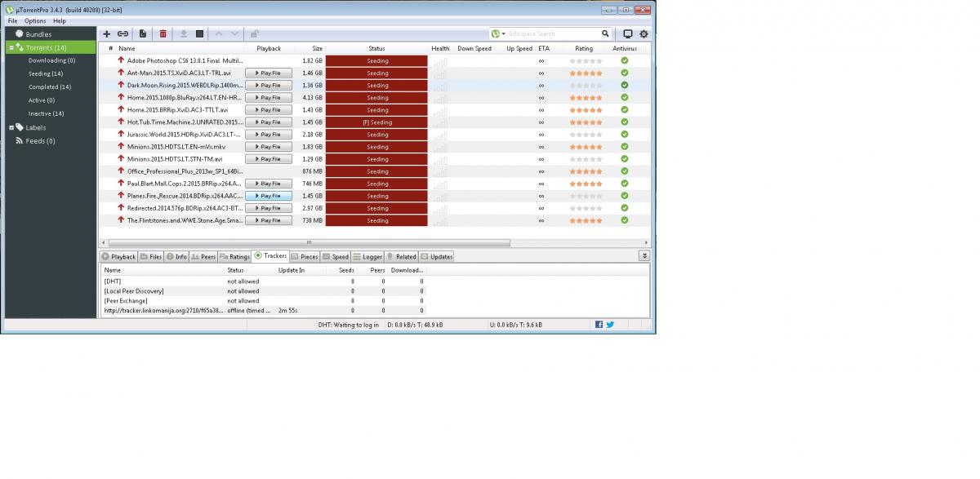This screenshot has height=479, width=980.
Task: Click the Create New Torrent file icon
Action: tap(143, 33)
